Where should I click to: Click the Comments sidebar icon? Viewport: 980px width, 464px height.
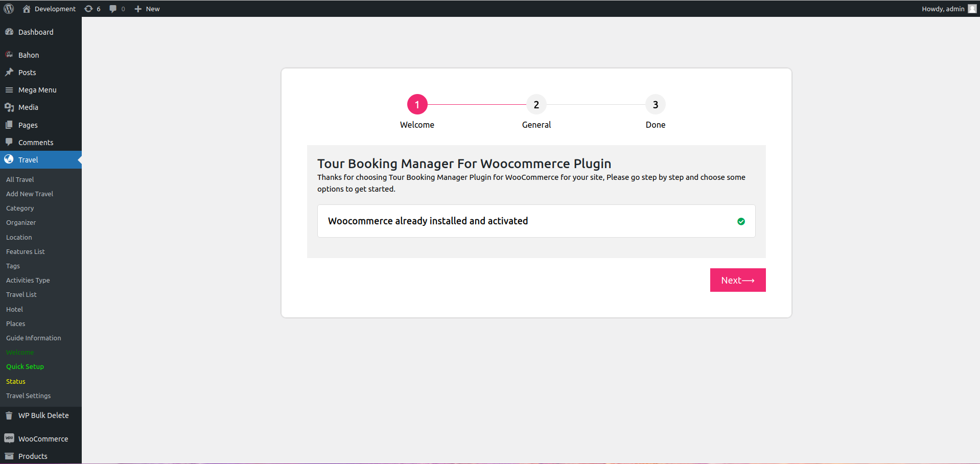tap(9, 142)
